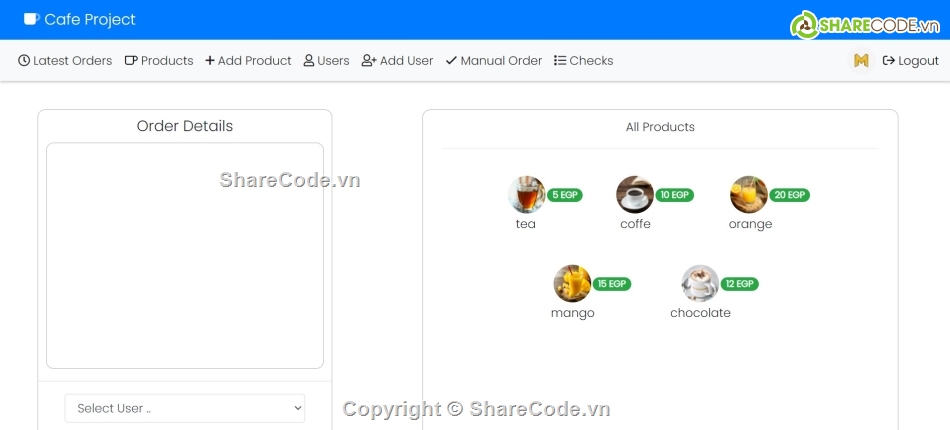
Task: Click the plus icon for Add Product
Action: [x=210, y=61]
